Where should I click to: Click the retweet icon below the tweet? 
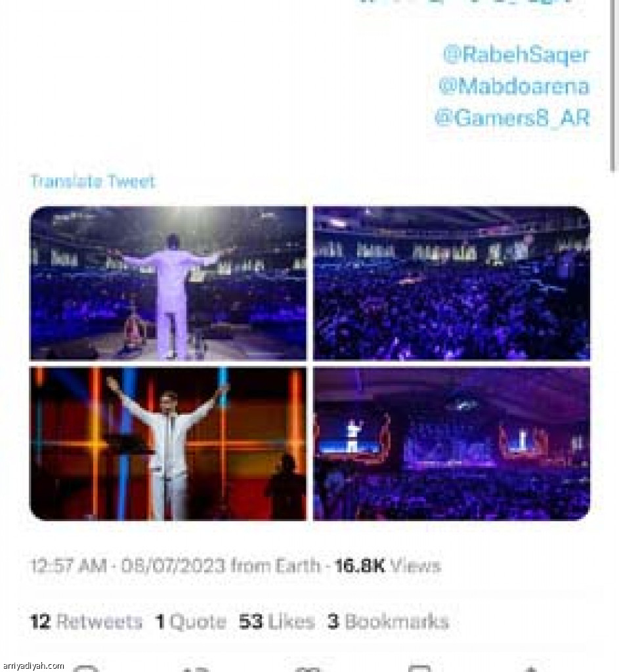pyautogui.click(x=196, y=669)
